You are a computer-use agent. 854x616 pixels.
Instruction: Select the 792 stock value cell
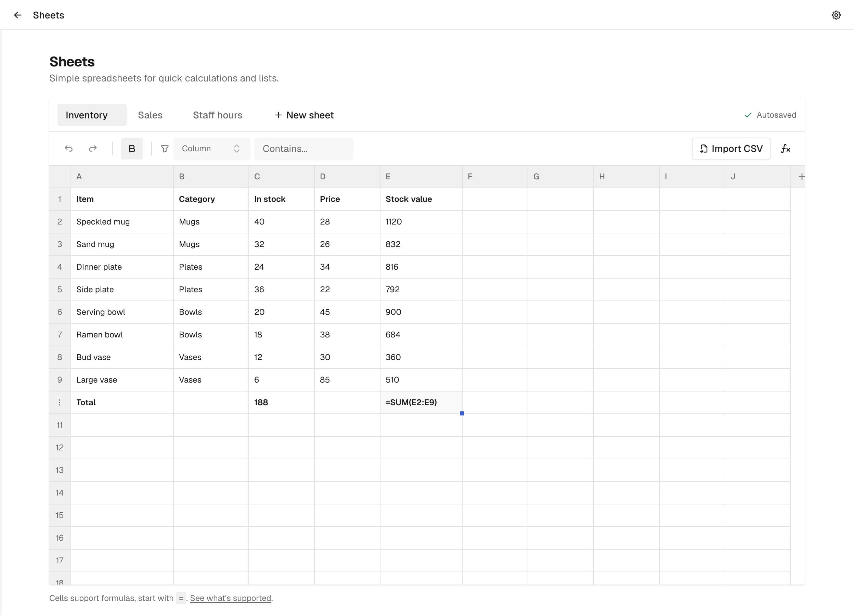(421, 290)
